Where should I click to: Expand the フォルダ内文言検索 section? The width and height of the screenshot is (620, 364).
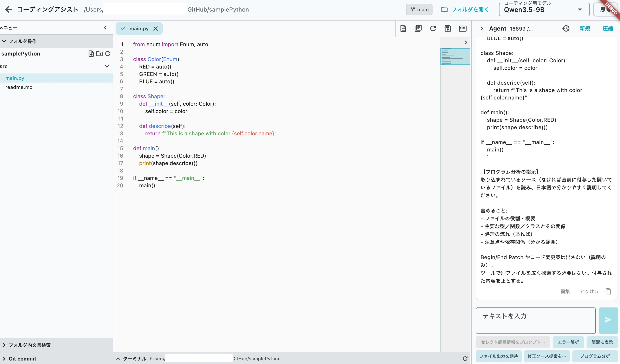[x=56, y=345]
